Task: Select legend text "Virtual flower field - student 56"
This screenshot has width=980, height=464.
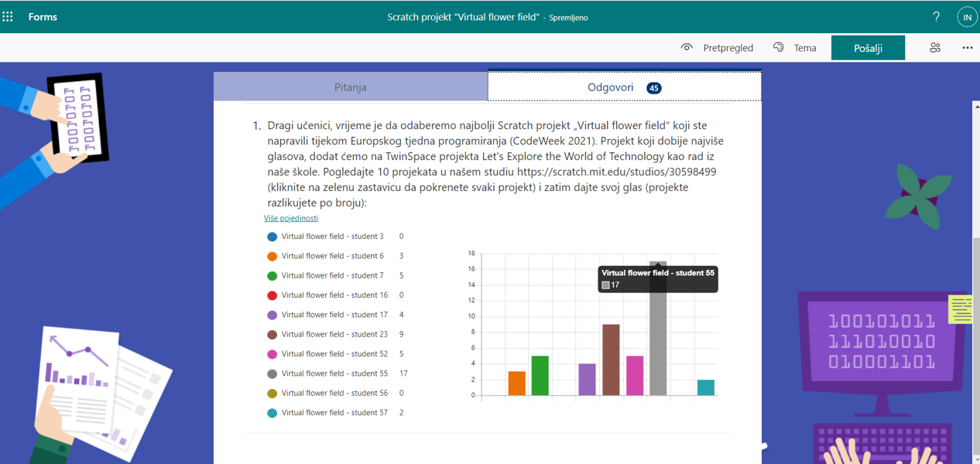Action: [x=334, y=393]
